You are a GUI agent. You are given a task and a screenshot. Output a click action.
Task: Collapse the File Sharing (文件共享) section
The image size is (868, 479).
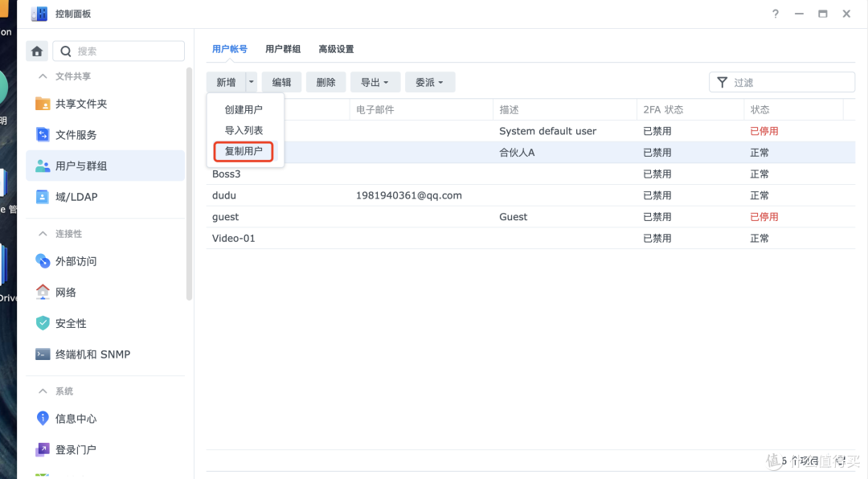(43, 76)
